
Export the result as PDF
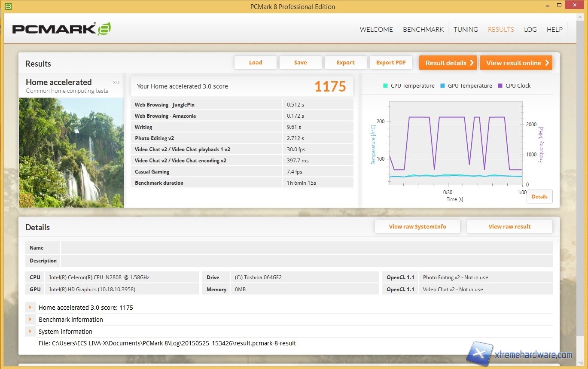[390, 62]
